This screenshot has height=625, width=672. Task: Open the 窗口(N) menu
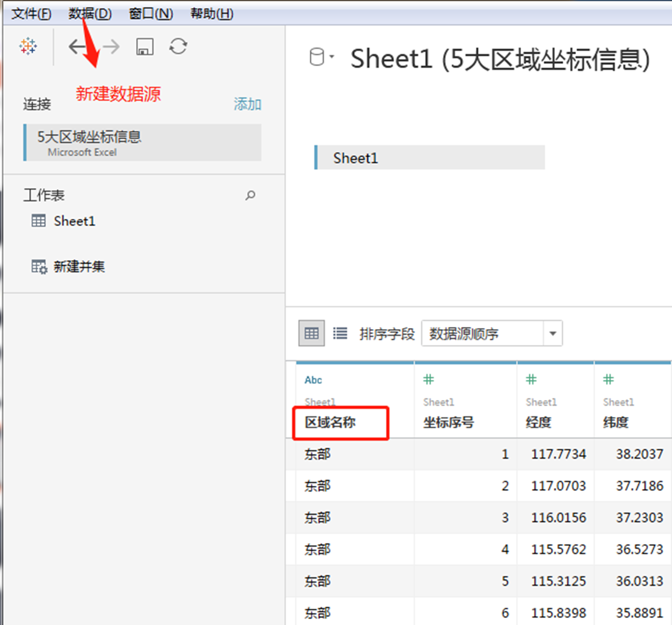151,13
